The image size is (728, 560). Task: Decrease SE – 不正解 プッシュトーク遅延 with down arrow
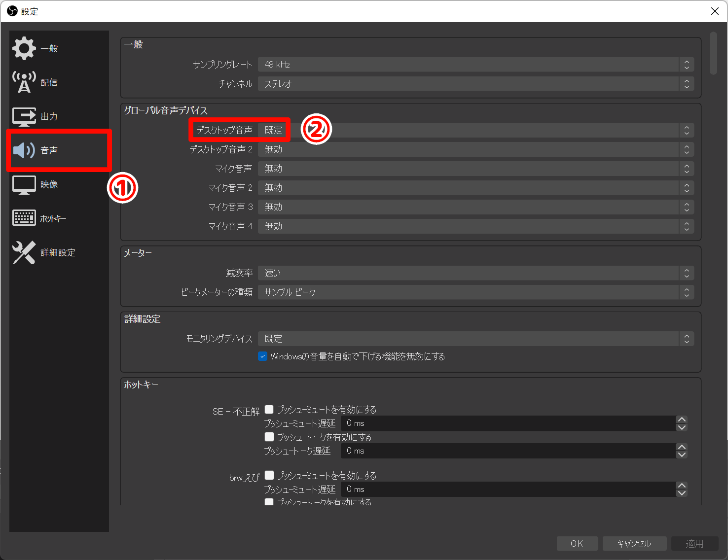tap(682, 455)
